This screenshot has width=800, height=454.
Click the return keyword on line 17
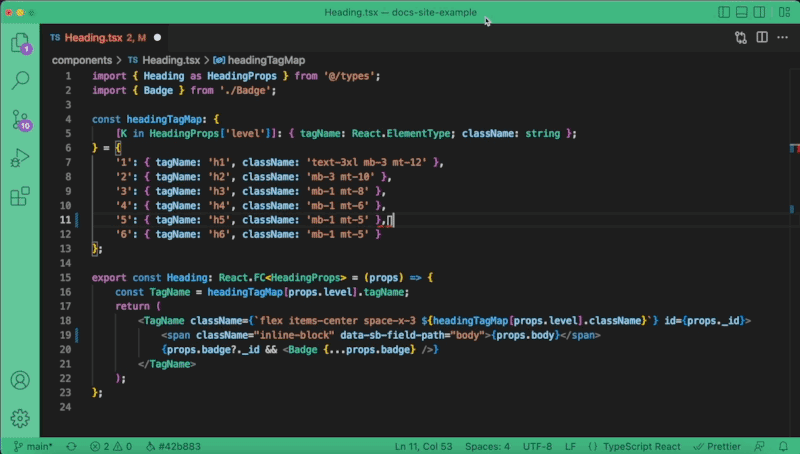[x=132, y=307]
